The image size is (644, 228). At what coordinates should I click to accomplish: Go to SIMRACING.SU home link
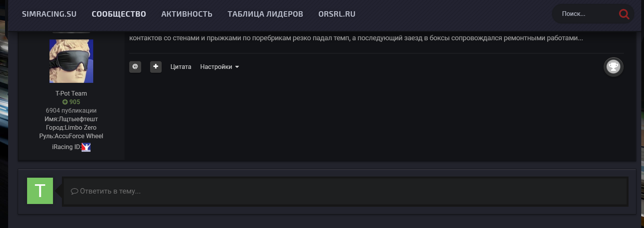[49, 14]
